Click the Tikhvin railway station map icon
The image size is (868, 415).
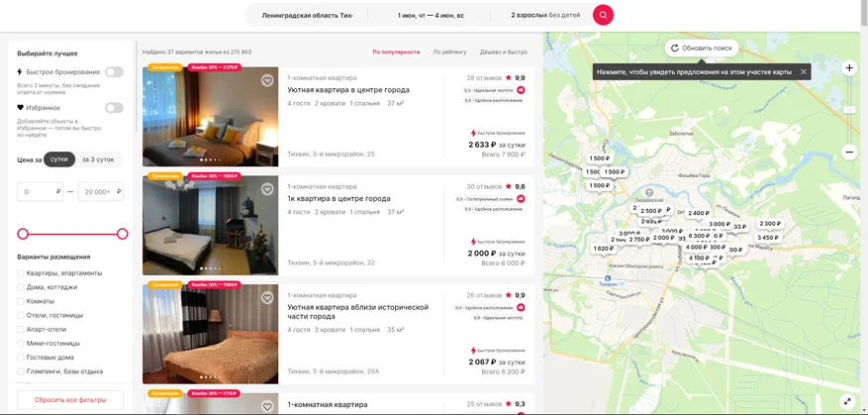point(608,277)
